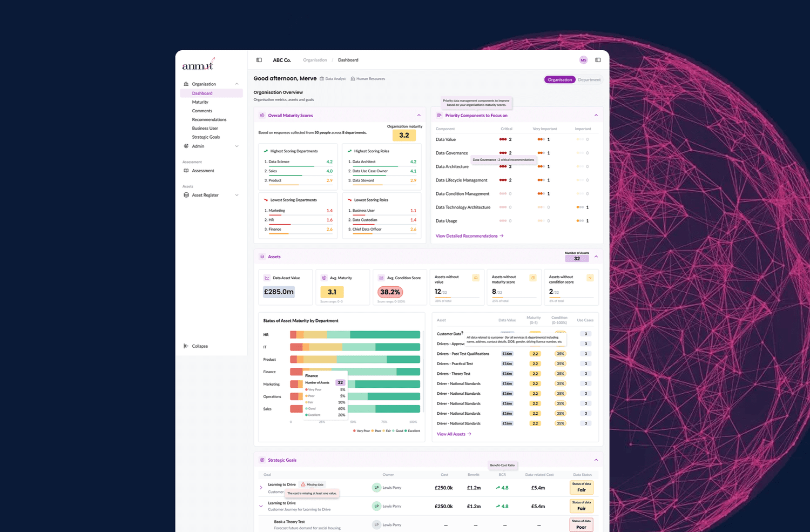810x532 pixels.
Task: Click the Admin gear icon
Action: tap(186, 146)
